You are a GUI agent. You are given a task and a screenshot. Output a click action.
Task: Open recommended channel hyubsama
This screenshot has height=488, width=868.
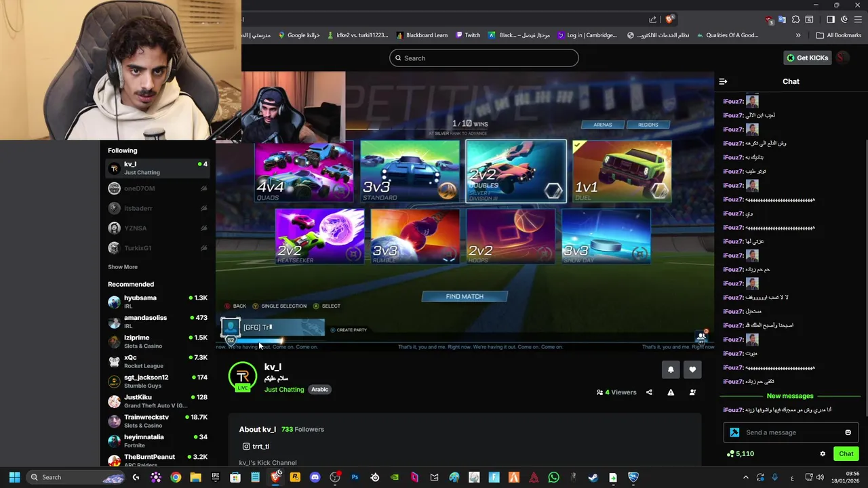pyautogui.click(x=157, y=302)
